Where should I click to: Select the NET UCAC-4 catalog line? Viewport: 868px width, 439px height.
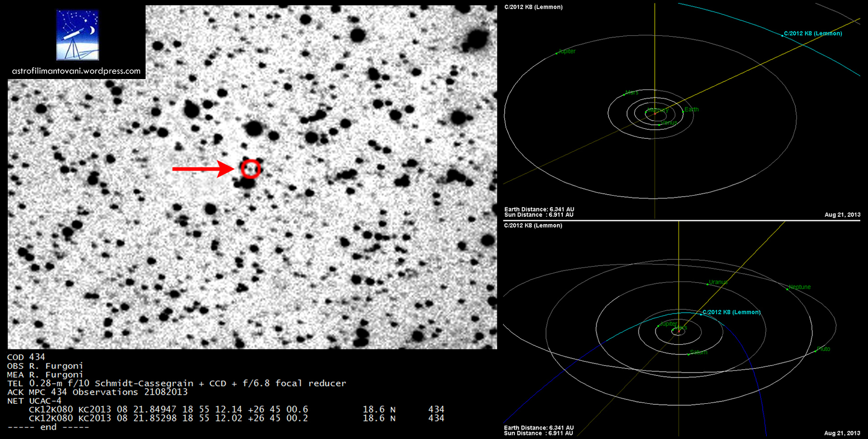click(x=34, y=401)
